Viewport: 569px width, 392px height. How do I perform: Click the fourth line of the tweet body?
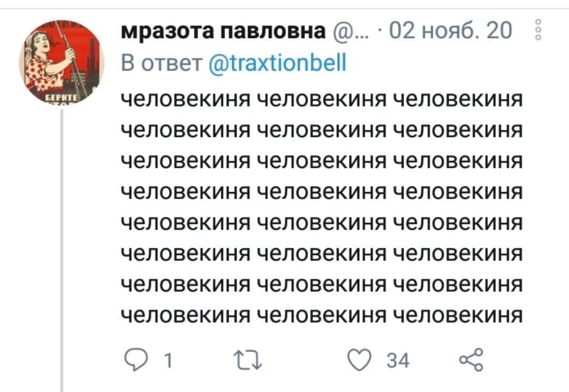[x=321, y=192]
